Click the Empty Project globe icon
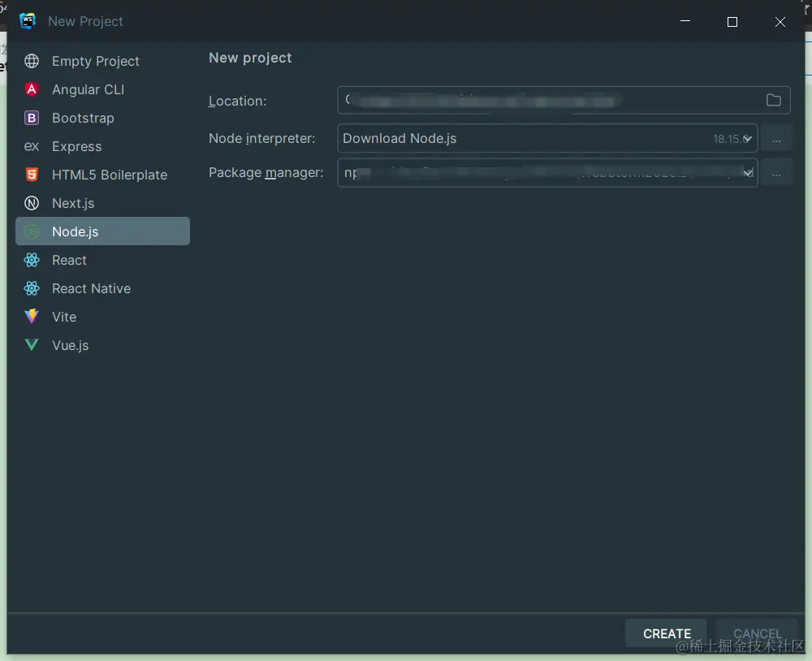 (32, 61)
